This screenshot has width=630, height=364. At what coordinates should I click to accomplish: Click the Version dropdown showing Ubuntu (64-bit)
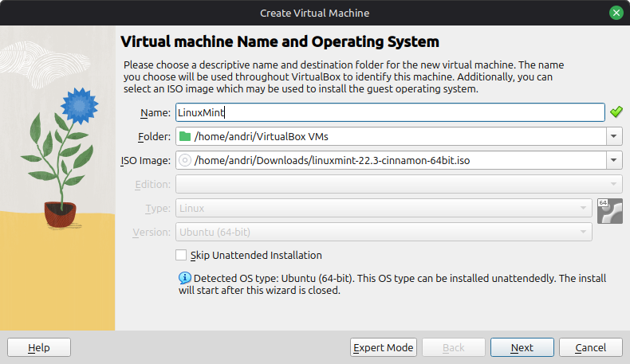[x=384, y=232]
